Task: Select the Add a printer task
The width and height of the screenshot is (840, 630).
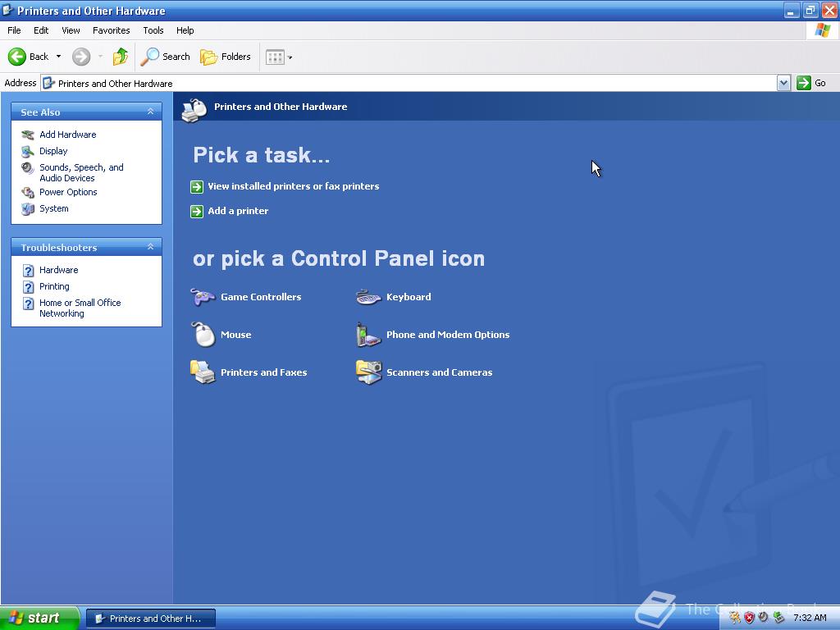Action: point(238,211)
